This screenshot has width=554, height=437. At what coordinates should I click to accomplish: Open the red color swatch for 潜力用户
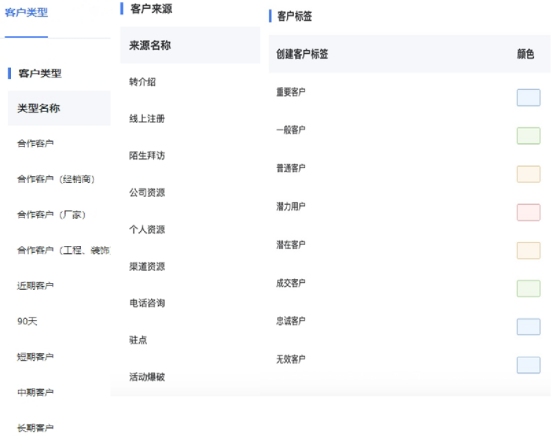[x=529, y=212]
